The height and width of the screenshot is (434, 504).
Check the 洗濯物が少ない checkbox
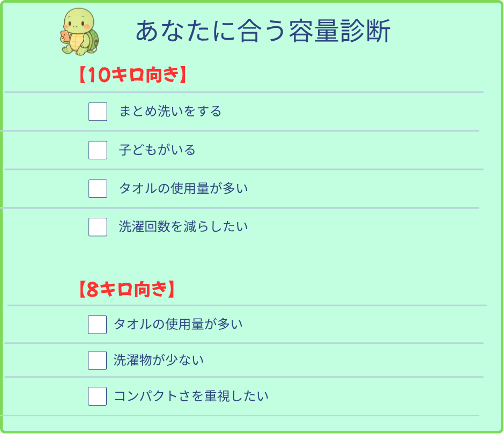(x=97, y=361)
